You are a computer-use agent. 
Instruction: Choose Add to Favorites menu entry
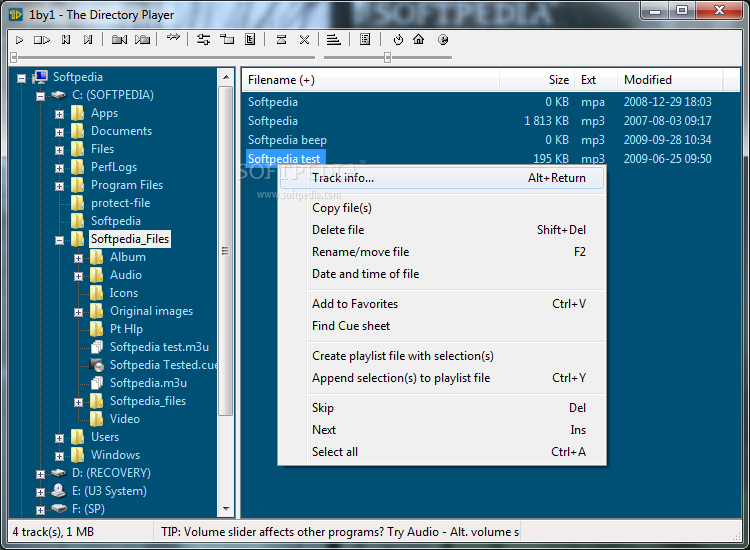point(442,304)
